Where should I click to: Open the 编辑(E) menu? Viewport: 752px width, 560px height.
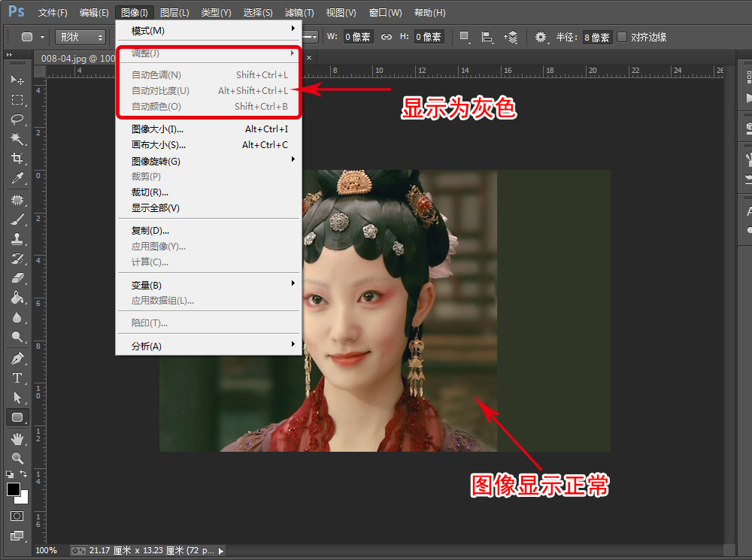pyautogui.click(x=94, y=13)
